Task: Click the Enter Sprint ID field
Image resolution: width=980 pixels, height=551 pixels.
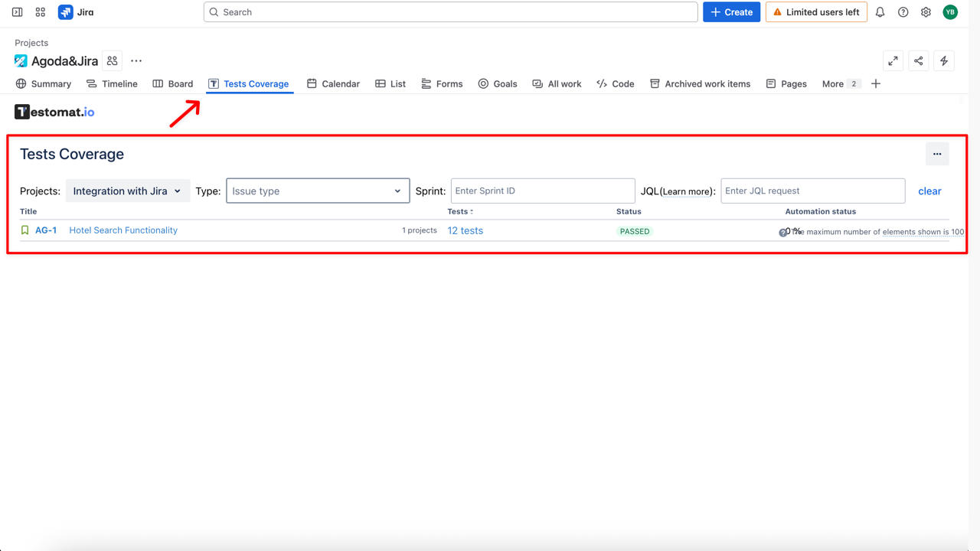Action: (x=543, y=191)
